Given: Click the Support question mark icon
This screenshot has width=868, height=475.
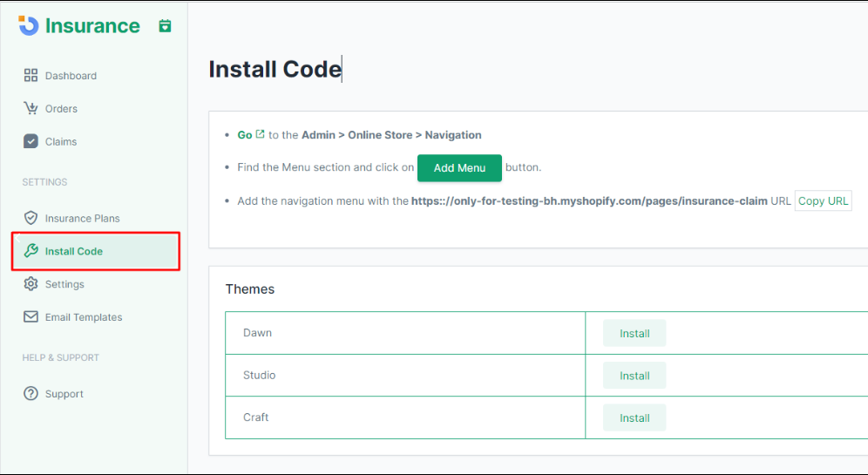Looking at the screenshot, I should (31, 394).
